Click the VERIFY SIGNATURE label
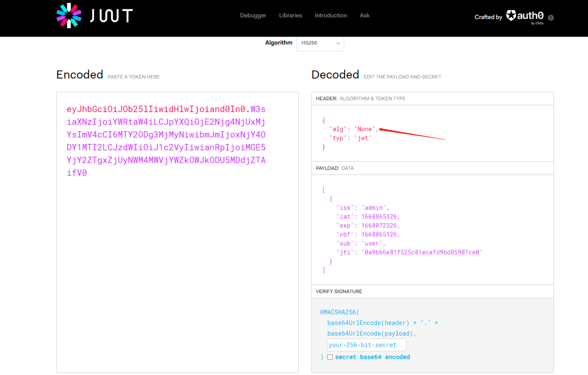This screenshot has height=375, width=588. (339, 291)
